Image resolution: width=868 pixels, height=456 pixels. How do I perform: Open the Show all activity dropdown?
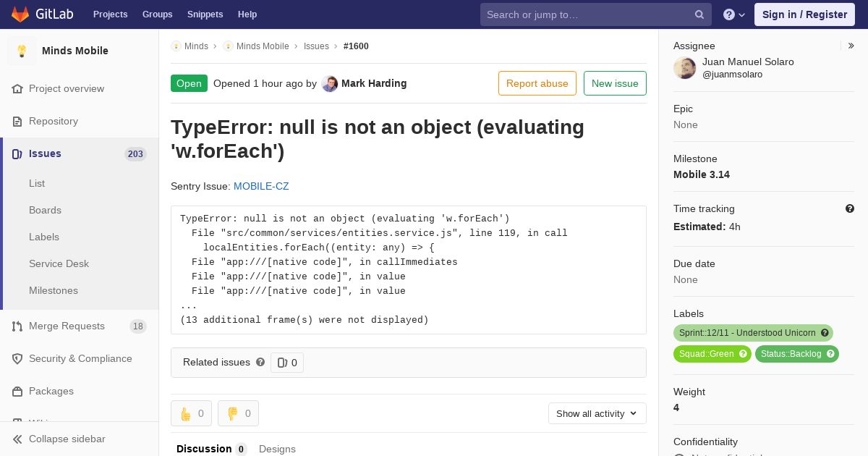(x=597, y=413)
